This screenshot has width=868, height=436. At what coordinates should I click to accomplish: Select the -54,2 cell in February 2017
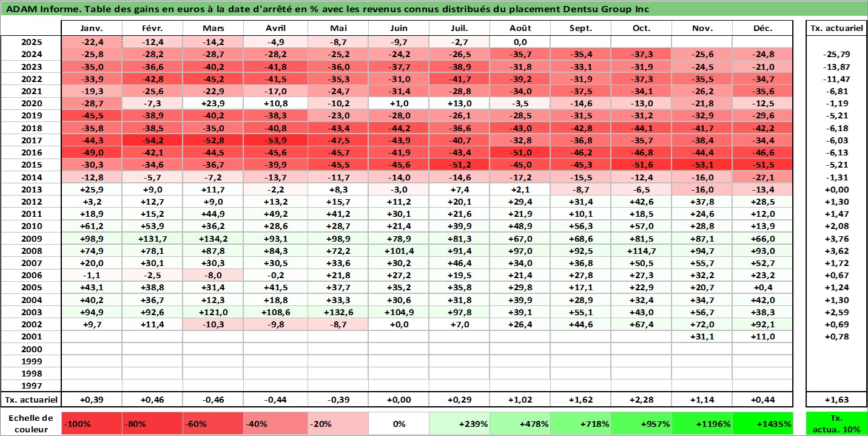[153, 140]
